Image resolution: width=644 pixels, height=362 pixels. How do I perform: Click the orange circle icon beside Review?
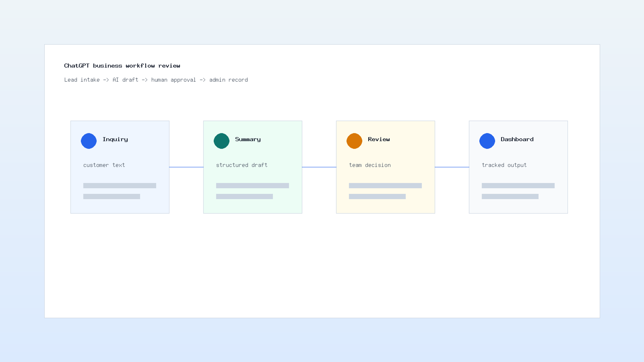point(354,141)
